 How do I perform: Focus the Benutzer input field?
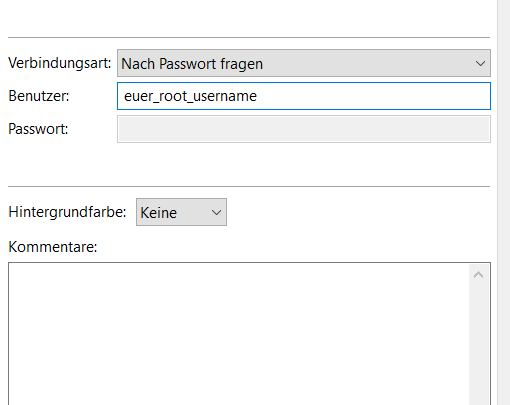click(304, 96)
